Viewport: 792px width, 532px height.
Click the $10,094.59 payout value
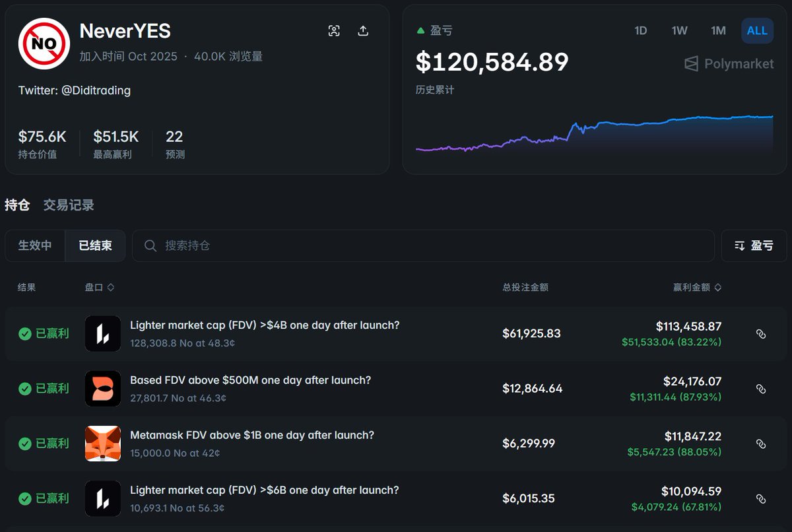[x=691, y=491]
